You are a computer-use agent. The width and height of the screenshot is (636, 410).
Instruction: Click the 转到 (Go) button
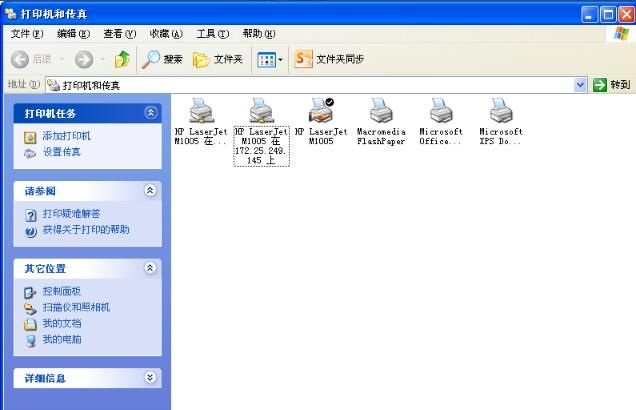click(x=612, y=85)
